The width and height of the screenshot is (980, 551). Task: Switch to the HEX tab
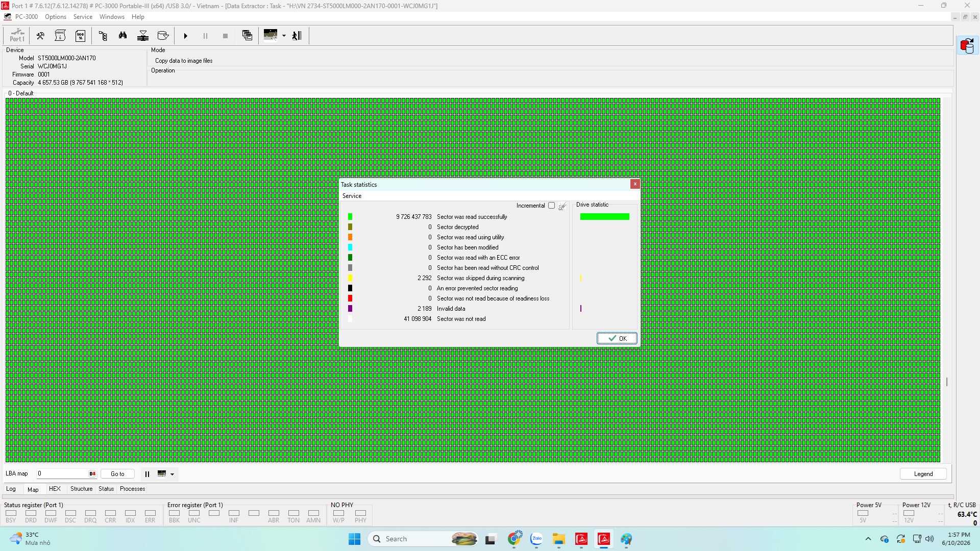pos(55,489)
